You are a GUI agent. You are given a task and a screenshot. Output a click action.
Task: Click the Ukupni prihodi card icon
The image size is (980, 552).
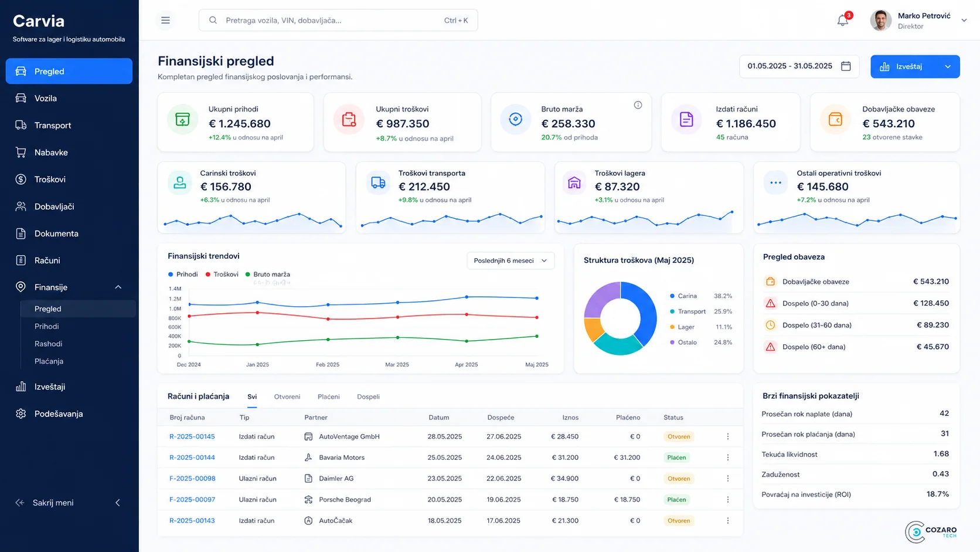(x=182, y=119)
